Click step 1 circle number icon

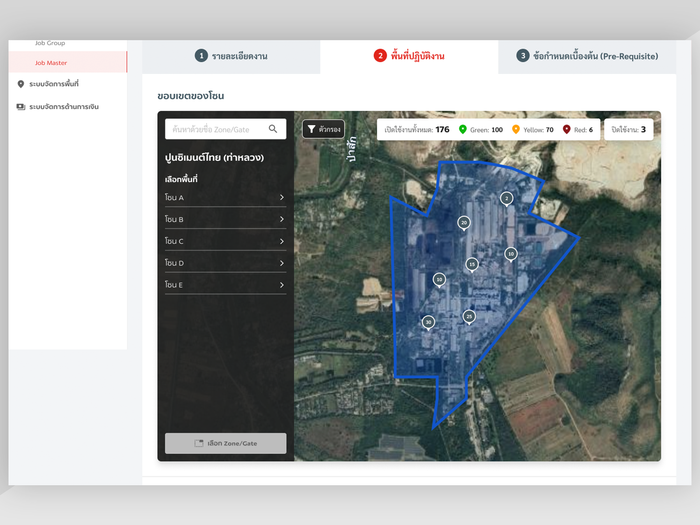[201, 56]
